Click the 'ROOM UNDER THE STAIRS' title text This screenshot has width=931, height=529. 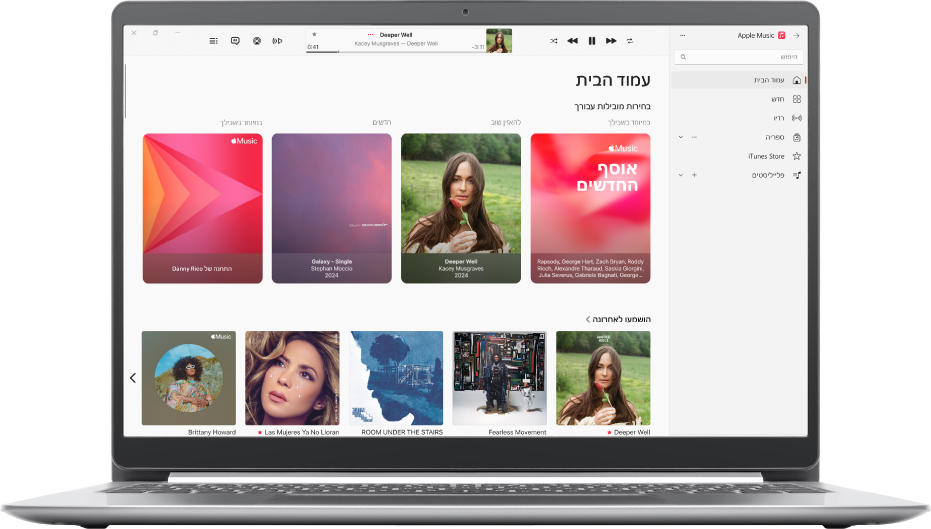click(402, 432)
